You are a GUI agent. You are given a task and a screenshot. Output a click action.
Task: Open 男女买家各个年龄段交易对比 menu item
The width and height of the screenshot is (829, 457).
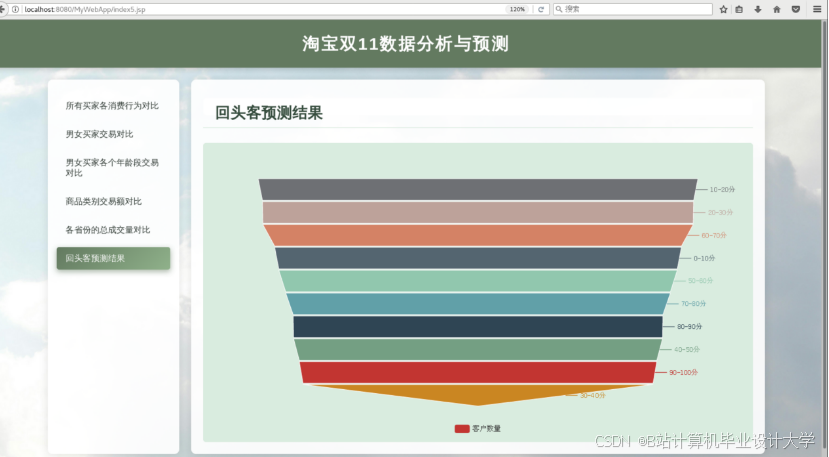point(112,168)
